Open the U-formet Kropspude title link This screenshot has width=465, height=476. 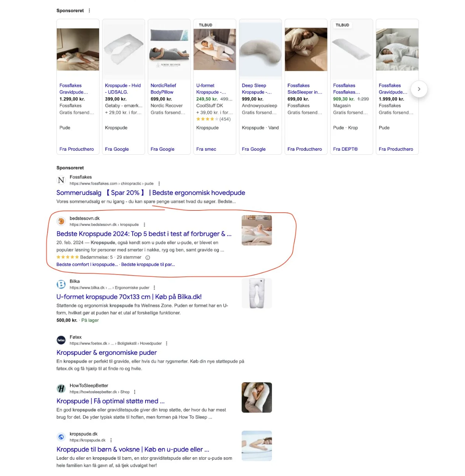[x=211, y=89]
